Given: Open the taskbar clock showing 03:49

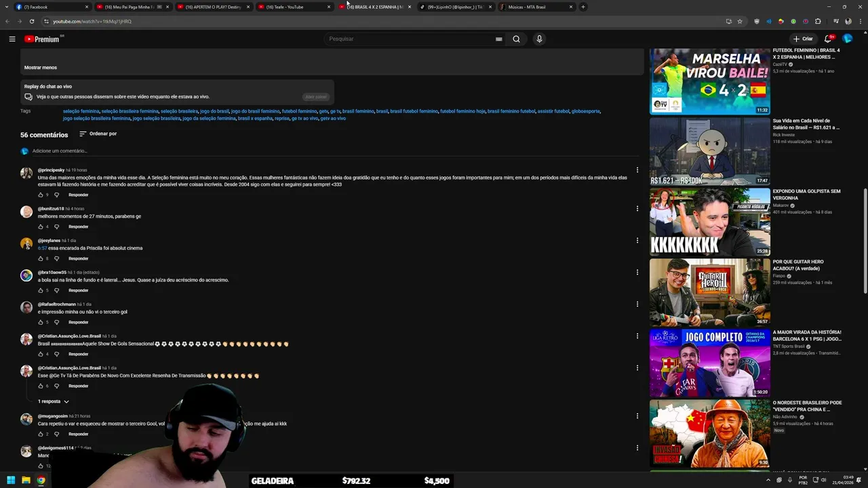Looking at the screenshot, I should tap(844, 481).
